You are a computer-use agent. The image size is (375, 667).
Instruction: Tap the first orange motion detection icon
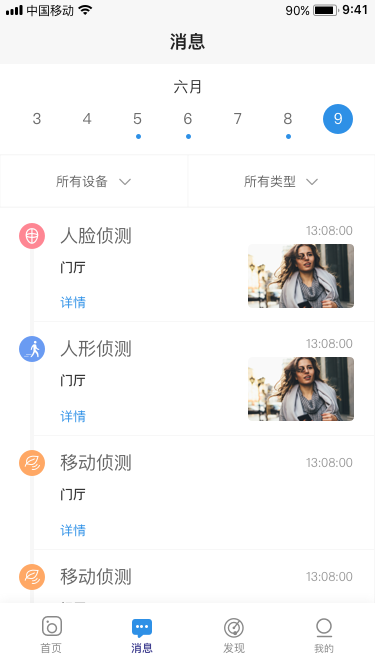tap(32, 463)
